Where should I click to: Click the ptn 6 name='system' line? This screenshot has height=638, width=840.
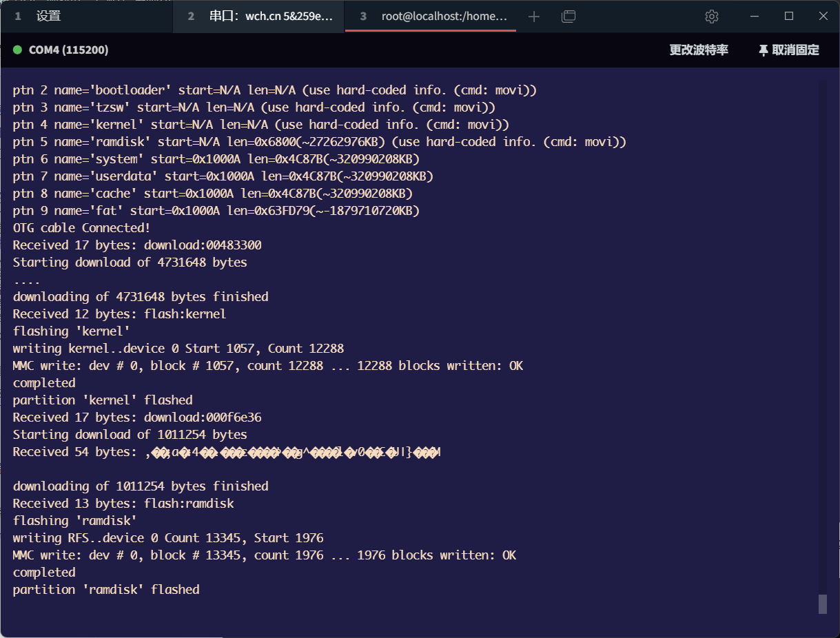click(216, 159)
